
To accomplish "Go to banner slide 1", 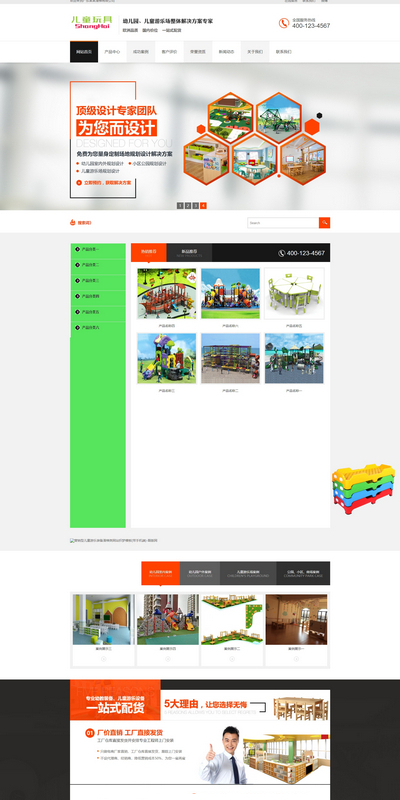I will point(180,206).
